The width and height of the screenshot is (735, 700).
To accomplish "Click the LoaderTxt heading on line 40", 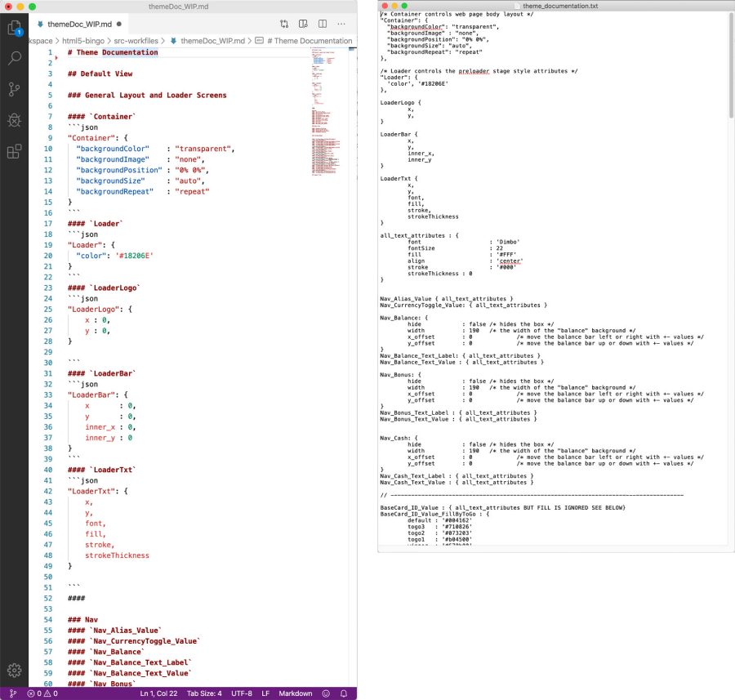I will (102, 470).
